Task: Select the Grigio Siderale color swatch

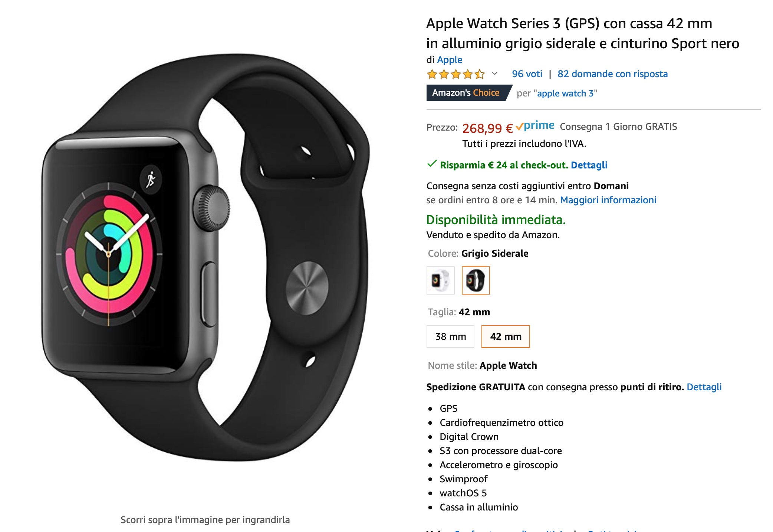Action: pos(476,280)
